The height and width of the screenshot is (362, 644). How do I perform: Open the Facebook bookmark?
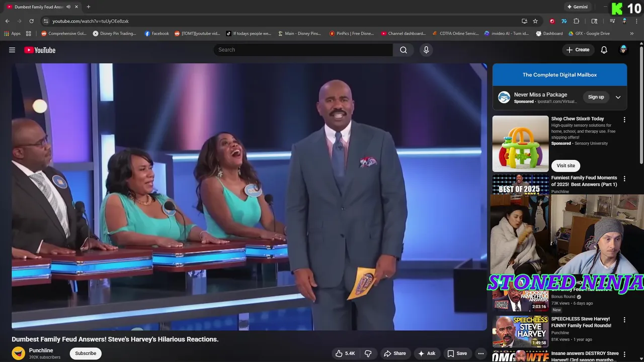tap(156, 34)
